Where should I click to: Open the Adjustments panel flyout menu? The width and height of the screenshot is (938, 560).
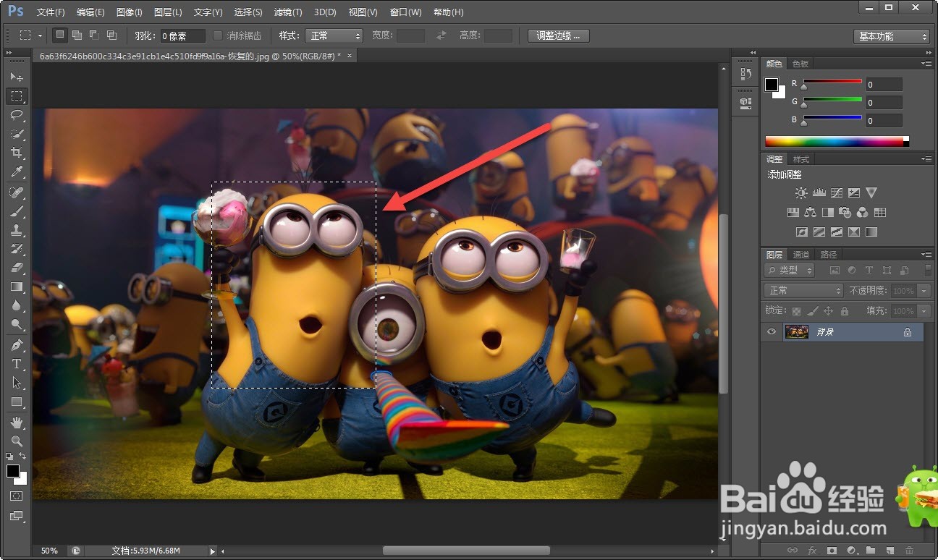tap(926, 159)
